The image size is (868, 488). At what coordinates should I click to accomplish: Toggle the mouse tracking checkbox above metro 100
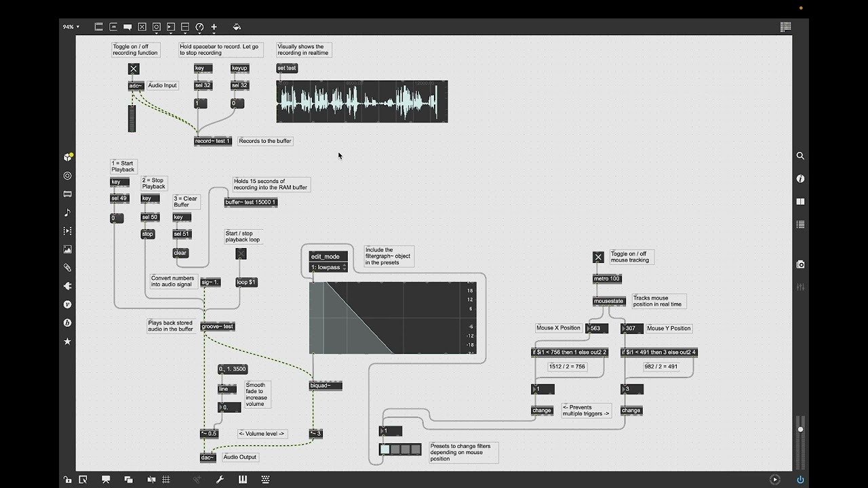(597, 257)
